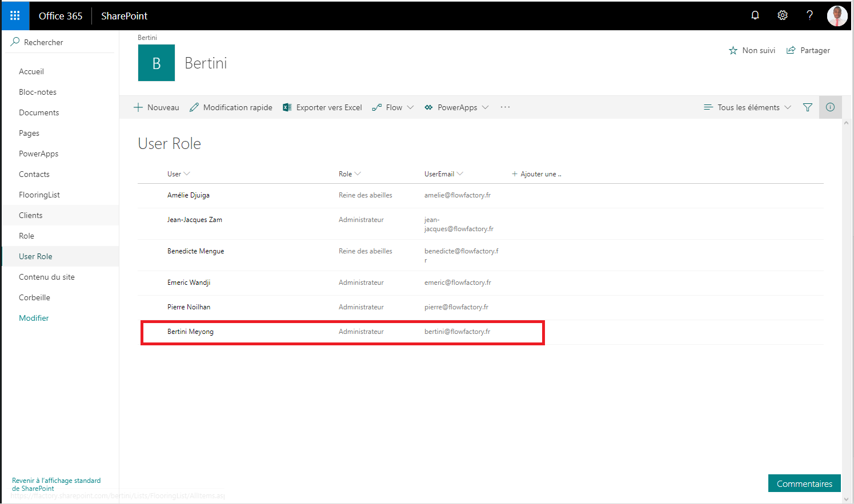Open the Office 365 app launcher
The image size is (854, 504).
coord(15,15)
